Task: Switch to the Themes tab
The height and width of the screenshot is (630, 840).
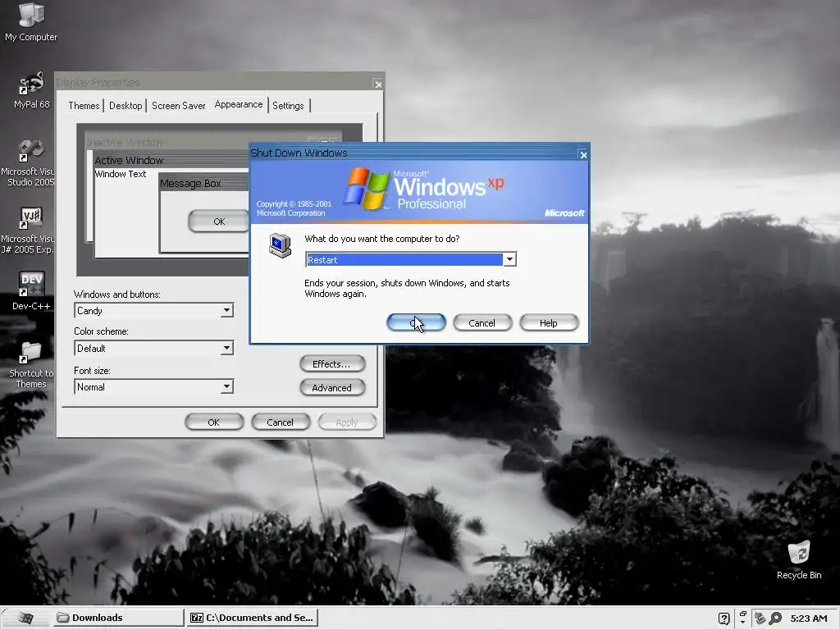Action: tap(84, 106)
